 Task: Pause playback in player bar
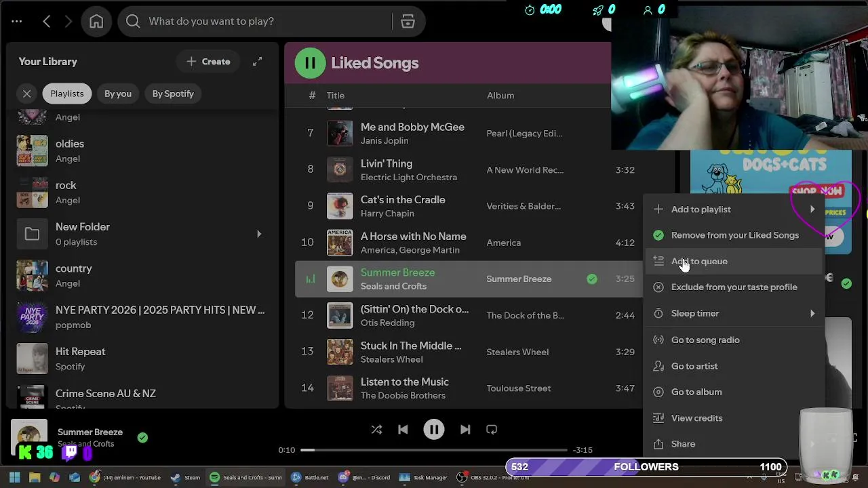pyautogui.click(x=434, y=430)
